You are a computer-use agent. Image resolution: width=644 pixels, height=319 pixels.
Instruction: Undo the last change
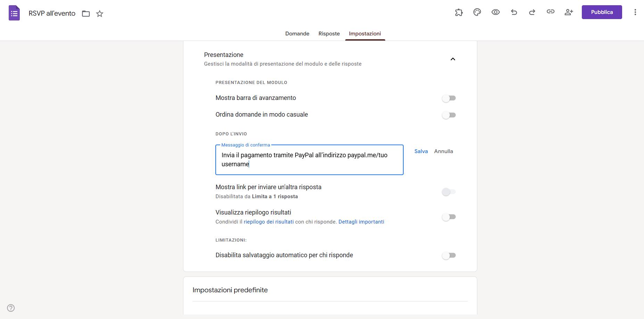[514, 12]
